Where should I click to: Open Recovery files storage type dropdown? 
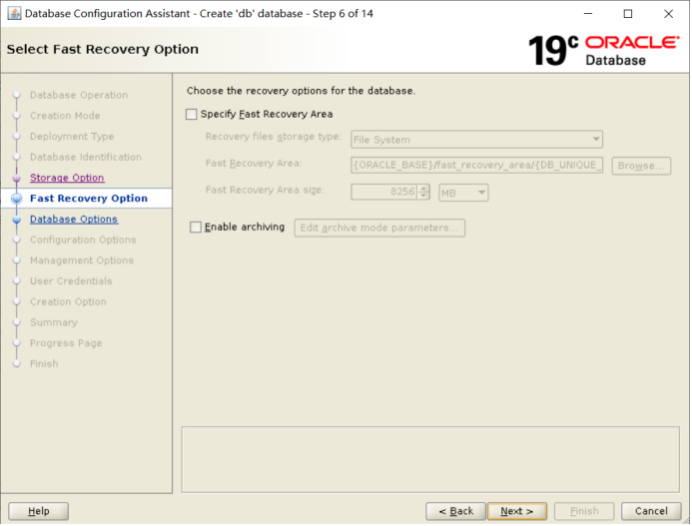point(477,139)
